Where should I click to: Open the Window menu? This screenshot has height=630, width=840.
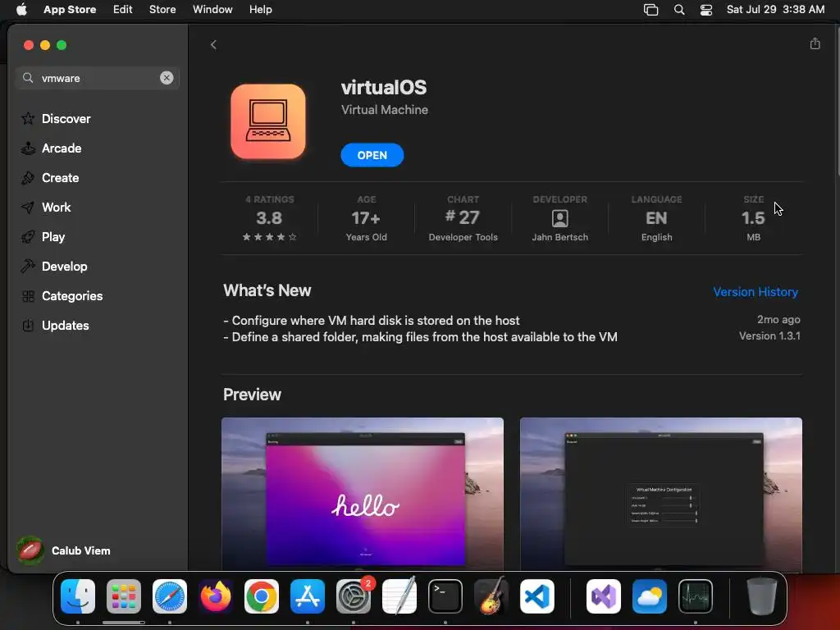pos(212,9)
